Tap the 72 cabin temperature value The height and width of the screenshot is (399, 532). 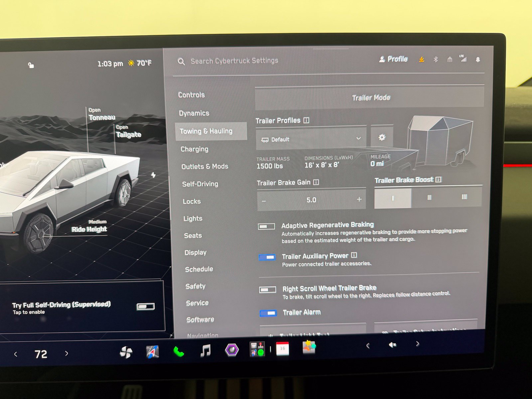click(41, 354)
